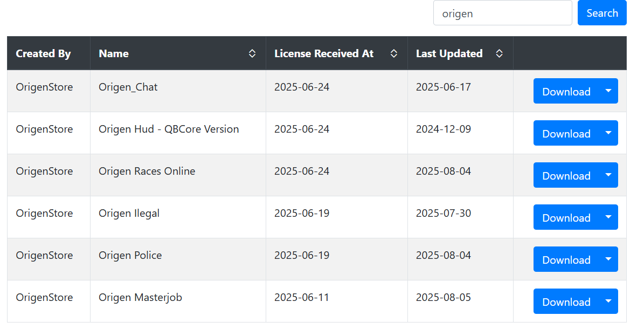This screenshot has width=644, height=336.
Task: Click the Last Updated header text
Action: tap(449, 53)
